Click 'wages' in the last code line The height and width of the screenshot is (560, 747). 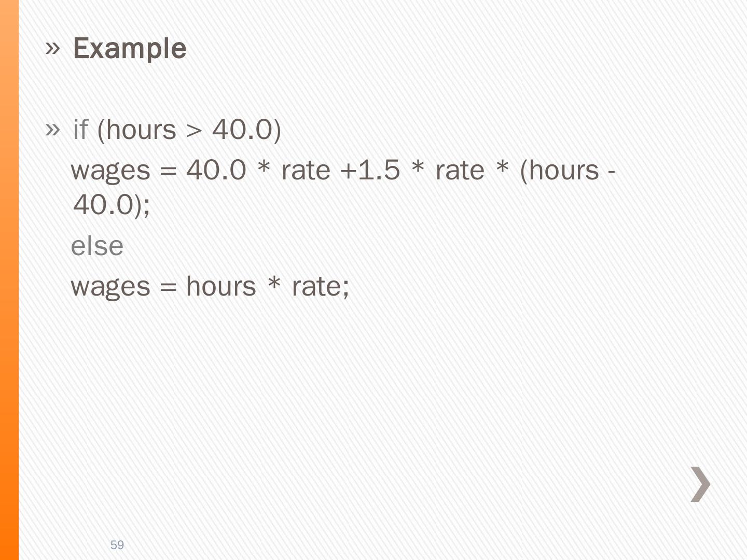coord(110,287)
